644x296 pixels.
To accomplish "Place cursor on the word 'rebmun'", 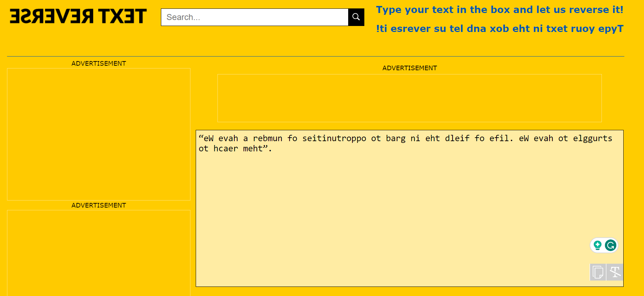I will point(267,138).
